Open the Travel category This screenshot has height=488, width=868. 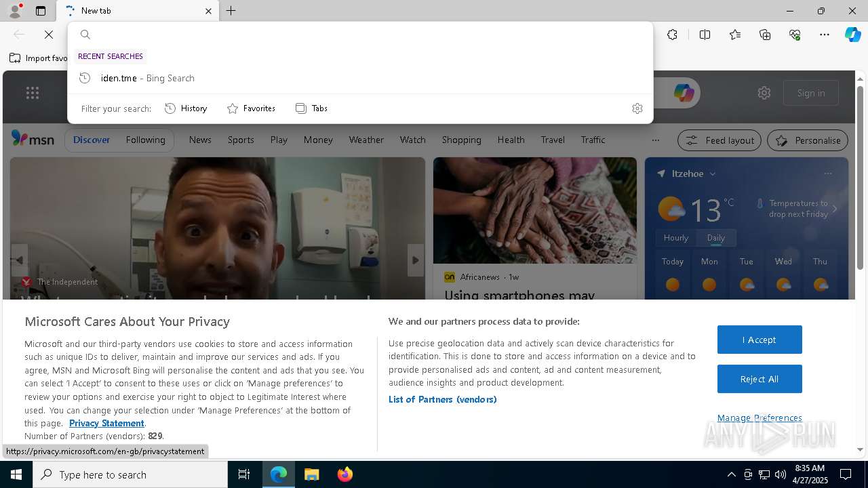(x=553, y=140)
